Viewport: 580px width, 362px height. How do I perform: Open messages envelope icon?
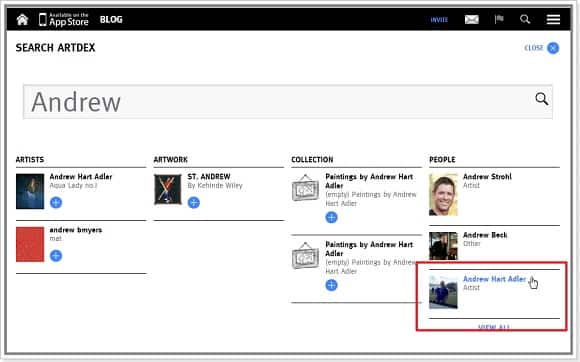tap(472, 19)
